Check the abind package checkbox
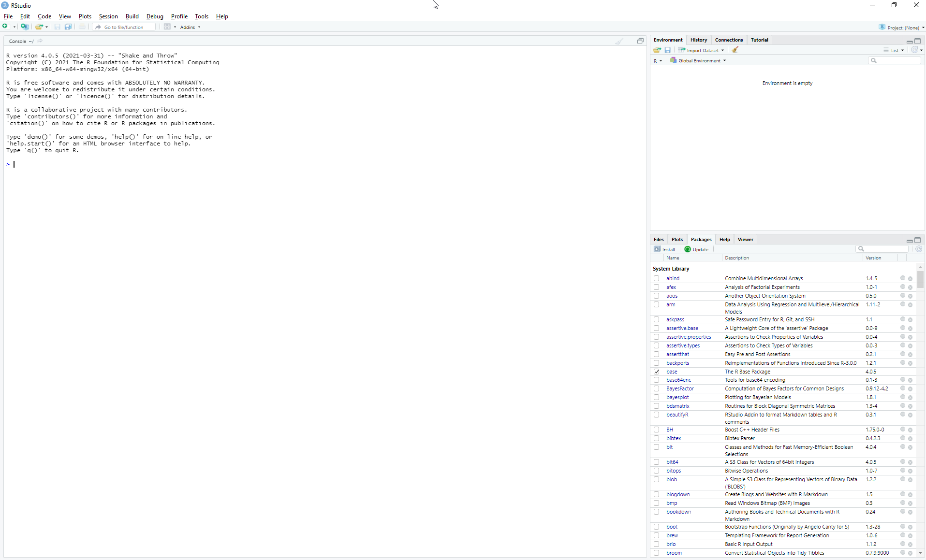The image size is (926, 560). (656, 278)
